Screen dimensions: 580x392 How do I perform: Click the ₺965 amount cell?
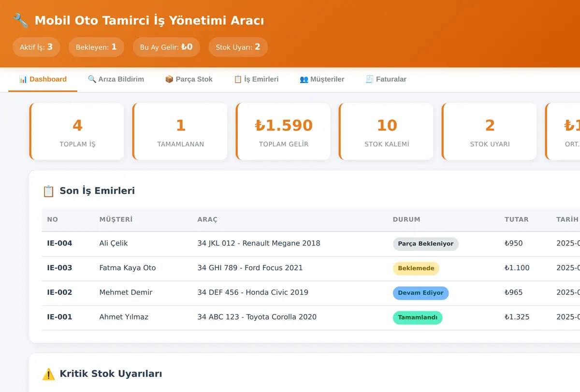point(514,292)
